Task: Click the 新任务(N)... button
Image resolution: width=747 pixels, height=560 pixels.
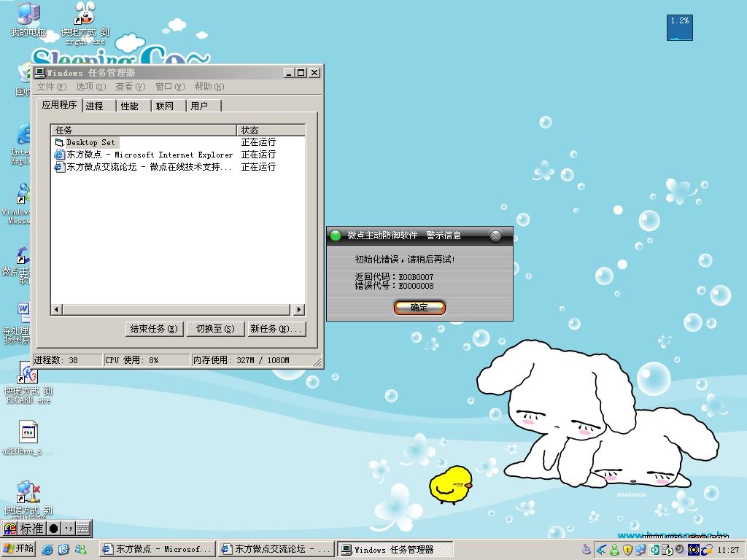Action: (x=276, y=329)
